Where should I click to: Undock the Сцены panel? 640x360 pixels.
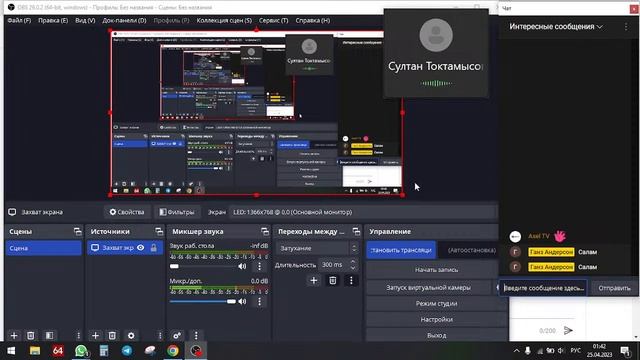(x=78, y=232)
